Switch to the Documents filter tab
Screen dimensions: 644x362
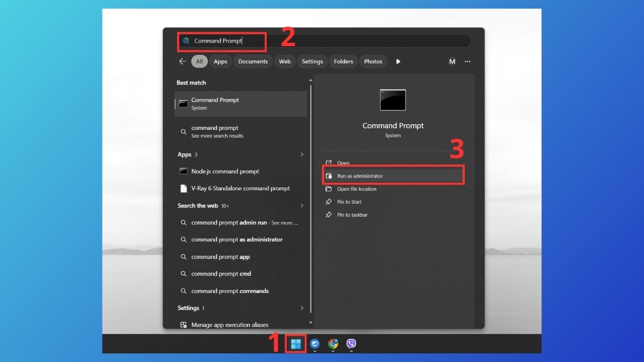(253, 62)
